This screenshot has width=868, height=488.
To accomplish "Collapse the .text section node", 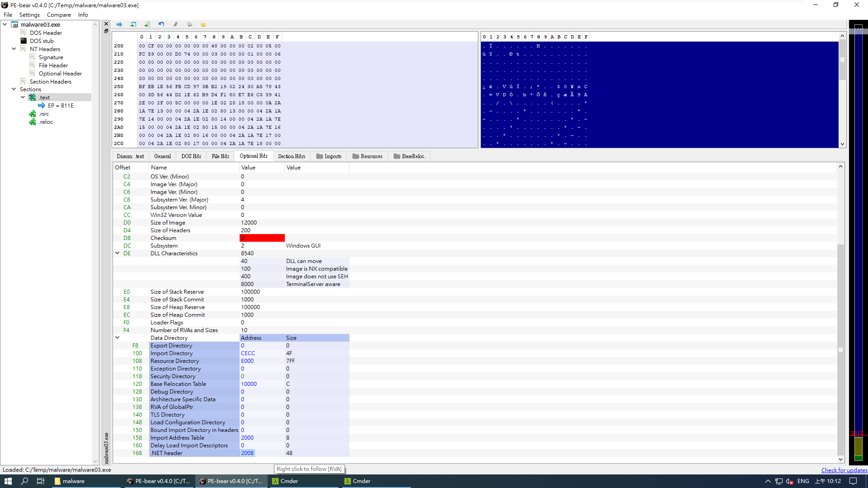I will click(23, 97).
